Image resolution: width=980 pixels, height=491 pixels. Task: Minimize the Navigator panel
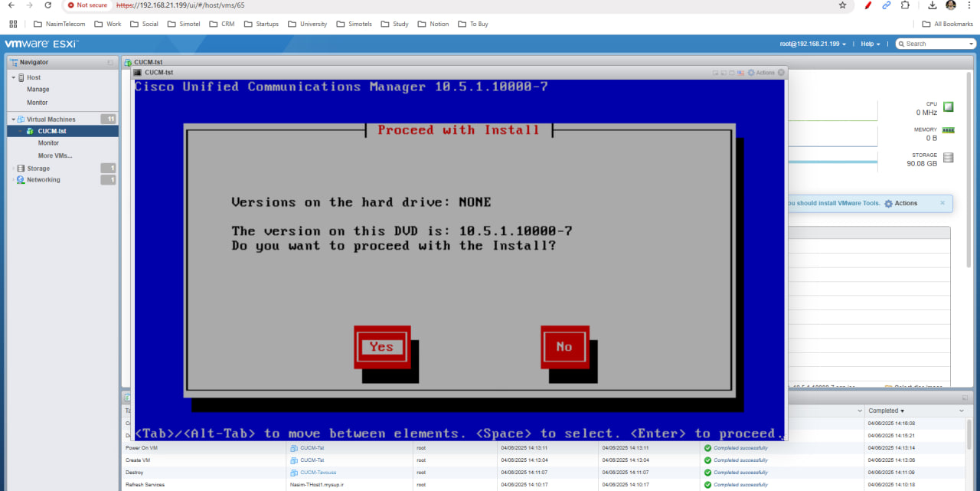point(110,62)
